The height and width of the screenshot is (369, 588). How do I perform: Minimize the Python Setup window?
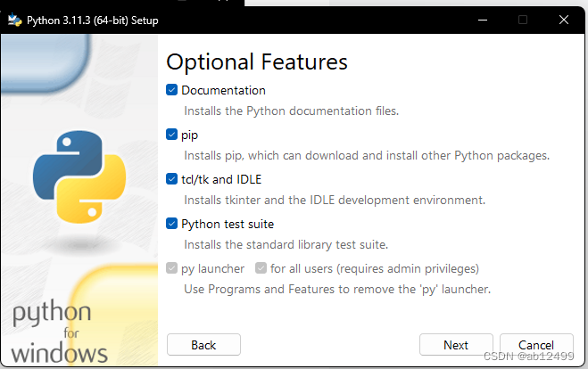coord(482,18)
